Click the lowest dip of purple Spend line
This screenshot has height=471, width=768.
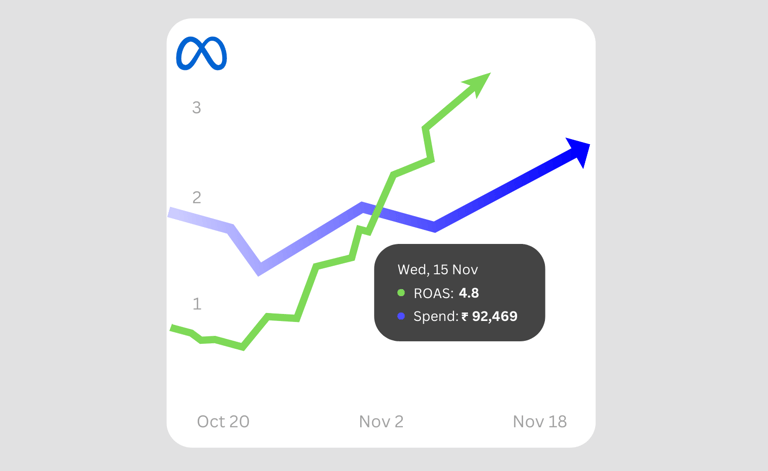point(260,269)
